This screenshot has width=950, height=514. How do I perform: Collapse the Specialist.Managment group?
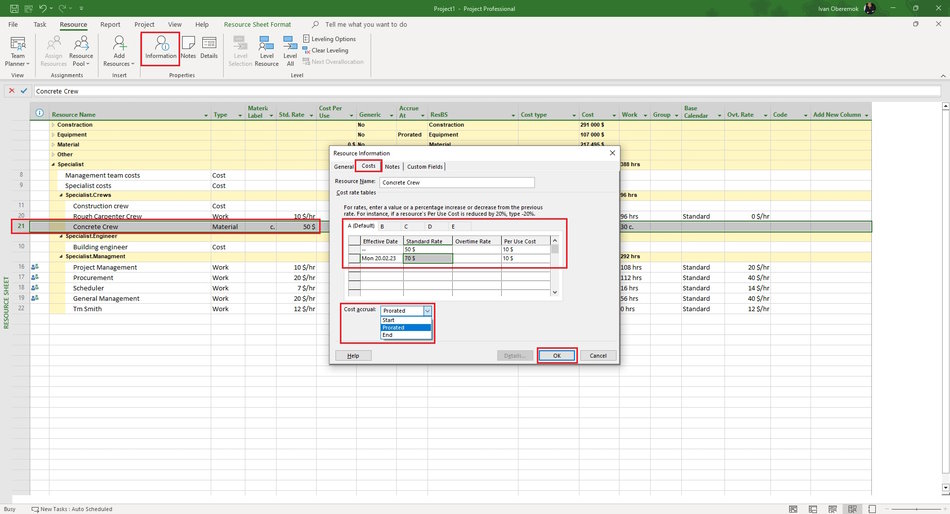[x=61, y=256]
